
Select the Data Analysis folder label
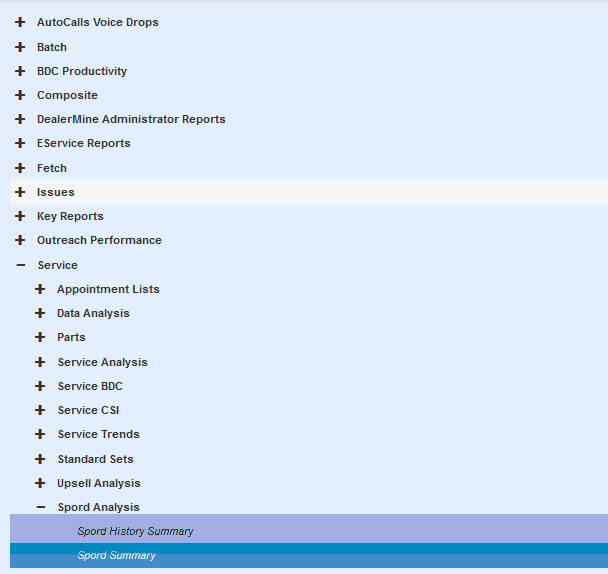[x=93, y=313]
